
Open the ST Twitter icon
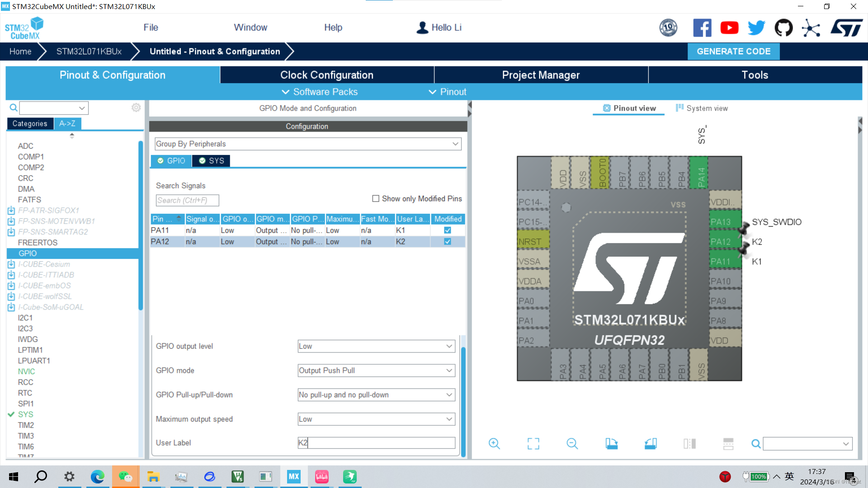(x=756, y=28)
